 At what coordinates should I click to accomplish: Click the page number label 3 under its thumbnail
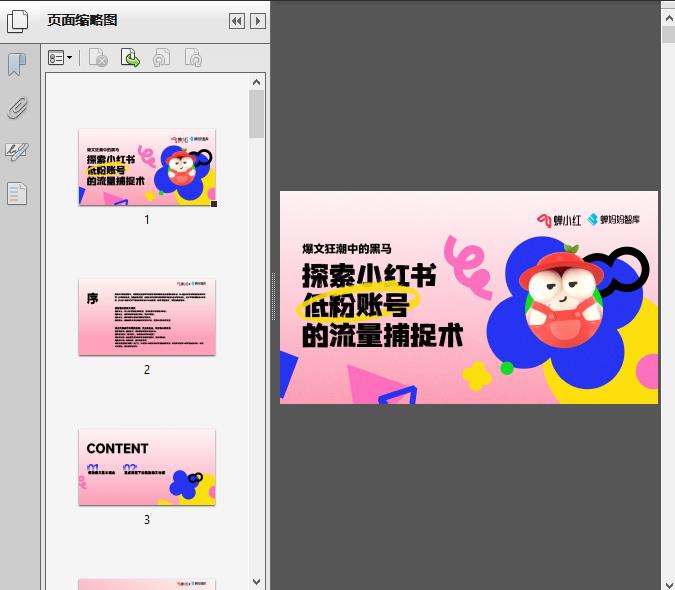tap(147, 520)
